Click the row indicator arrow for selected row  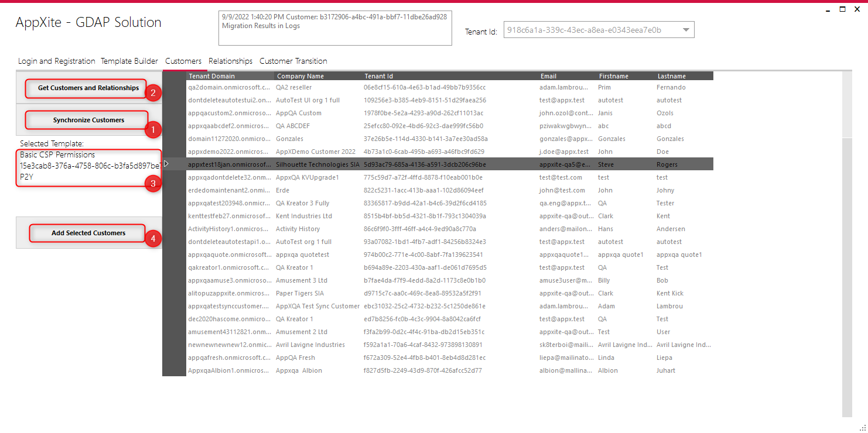click(x=166, y=164)
